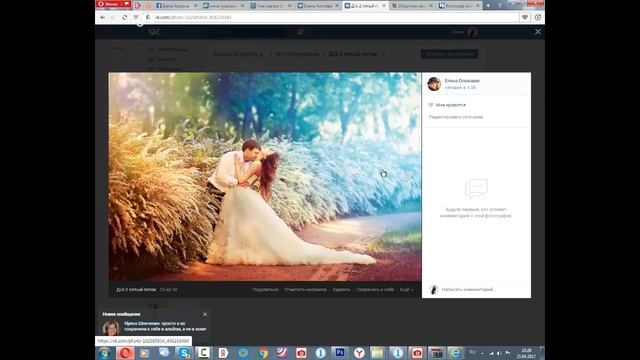Click the wedding photo to view next
The height and width of the screenshot is (360, 640).
point(265,177)
